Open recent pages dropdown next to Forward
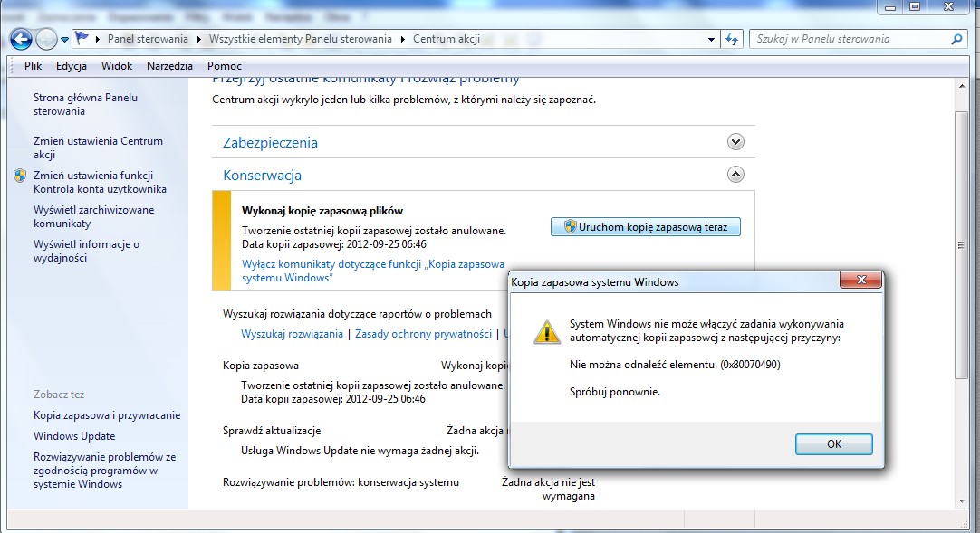 point(64,40)
